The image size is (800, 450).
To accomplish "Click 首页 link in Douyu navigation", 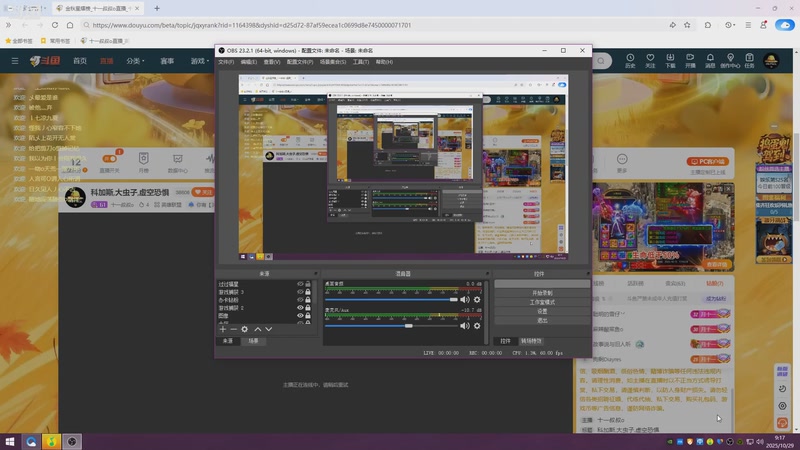I will (80, 61).
